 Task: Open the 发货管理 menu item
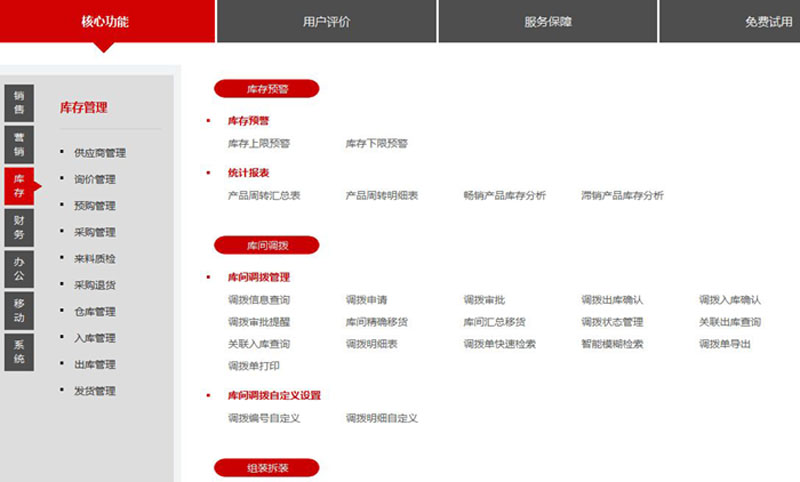[x=94, y=390]
